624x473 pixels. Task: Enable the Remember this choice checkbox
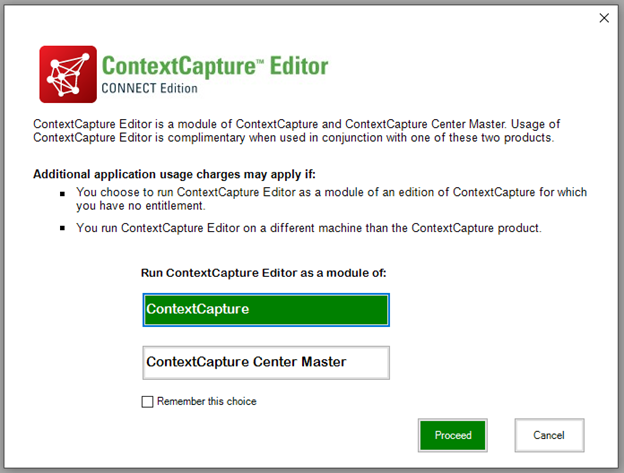point(147,401)
